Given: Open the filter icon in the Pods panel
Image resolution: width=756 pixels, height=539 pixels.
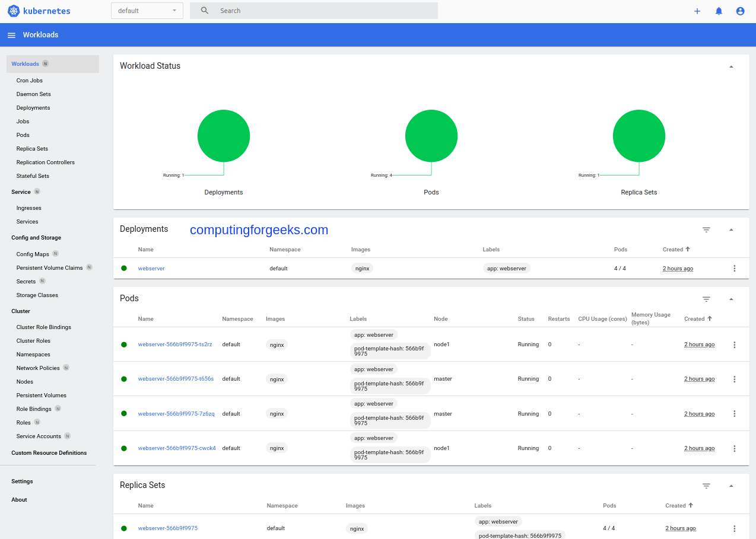Looking at the screenshot, I should coord(706,299).
